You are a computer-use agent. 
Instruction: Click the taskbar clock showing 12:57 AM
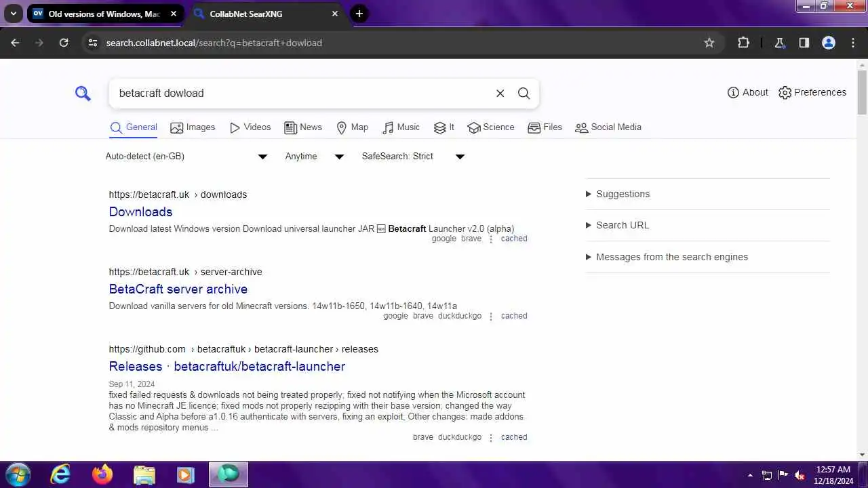[833, 474]
